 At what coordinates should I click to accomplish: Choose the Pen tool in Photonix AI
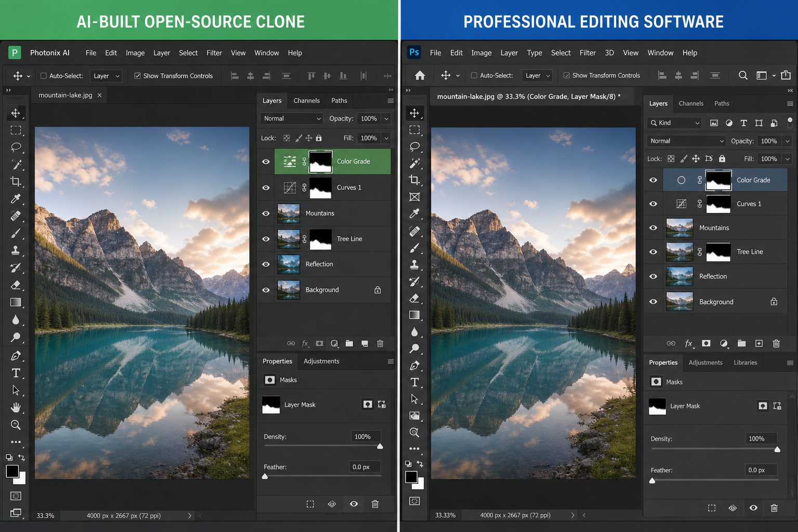click(16, 356)
